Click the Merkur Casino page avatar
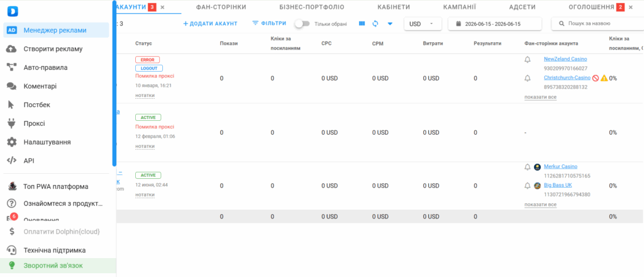Image resolution: width=644 pixels, height=277 pixels. (537, 167)
